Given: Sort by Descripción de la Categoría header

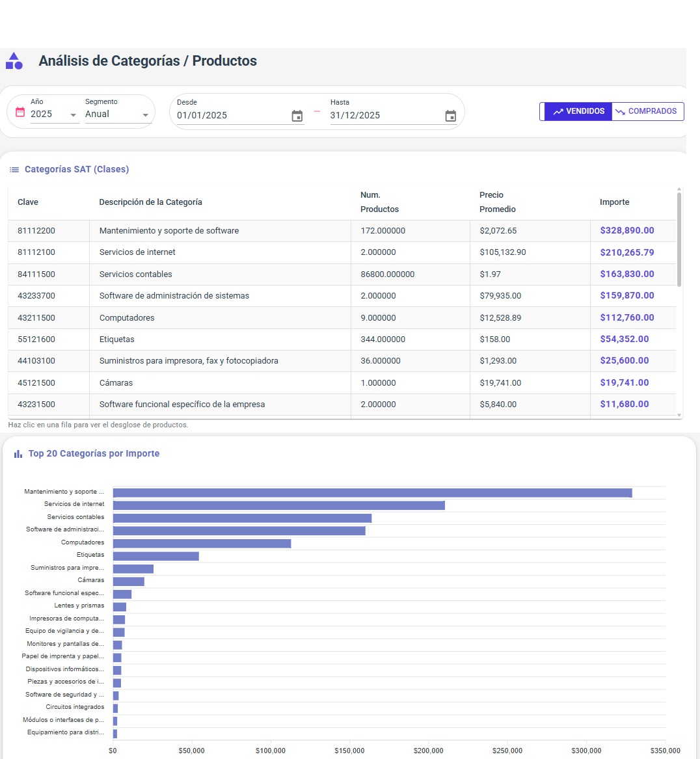Looking at the screenshot, I should pos(150,202).
